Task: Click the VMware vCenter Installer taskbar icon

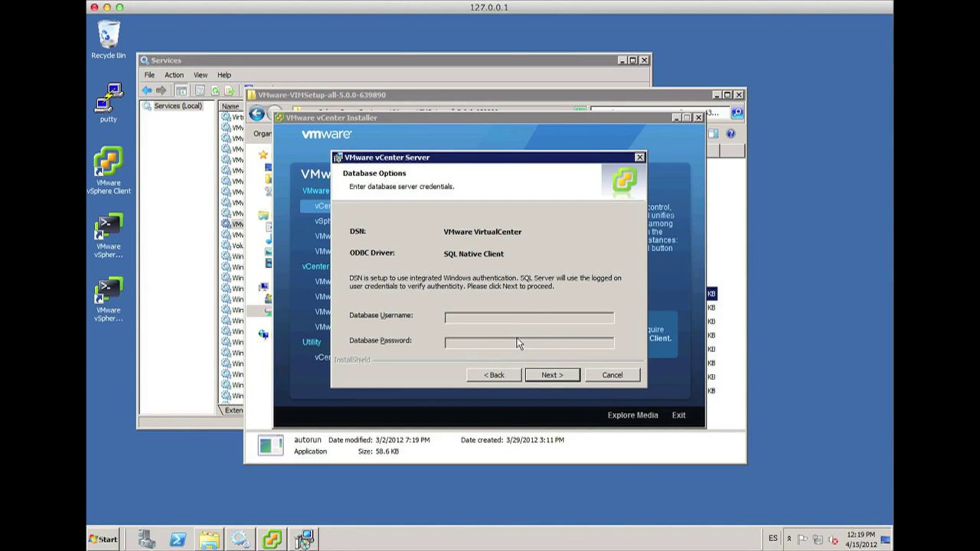Action: pyautogui.click(x=272, y=539)
